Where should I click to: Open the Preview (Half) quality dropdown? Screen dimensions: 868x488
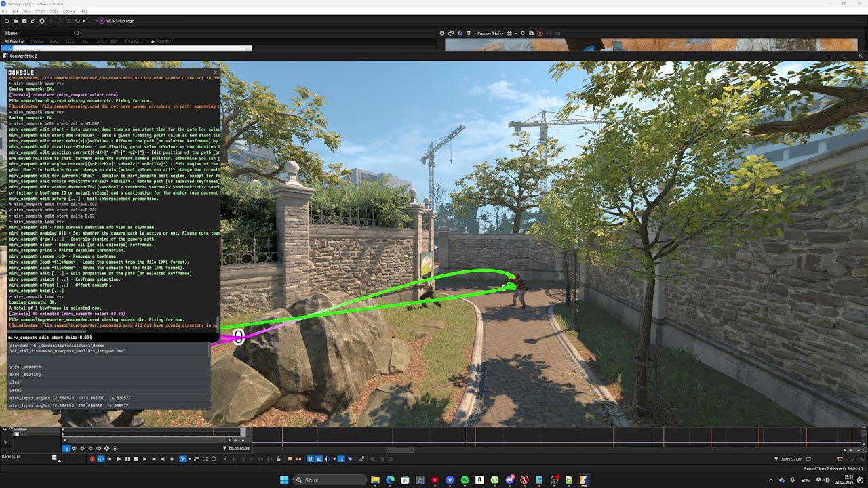coord(490,33)
